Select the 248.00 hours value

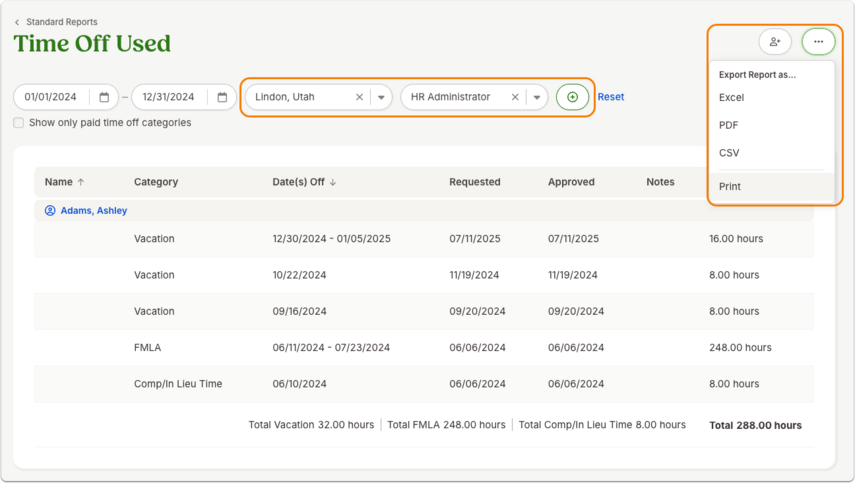(740, 348)
